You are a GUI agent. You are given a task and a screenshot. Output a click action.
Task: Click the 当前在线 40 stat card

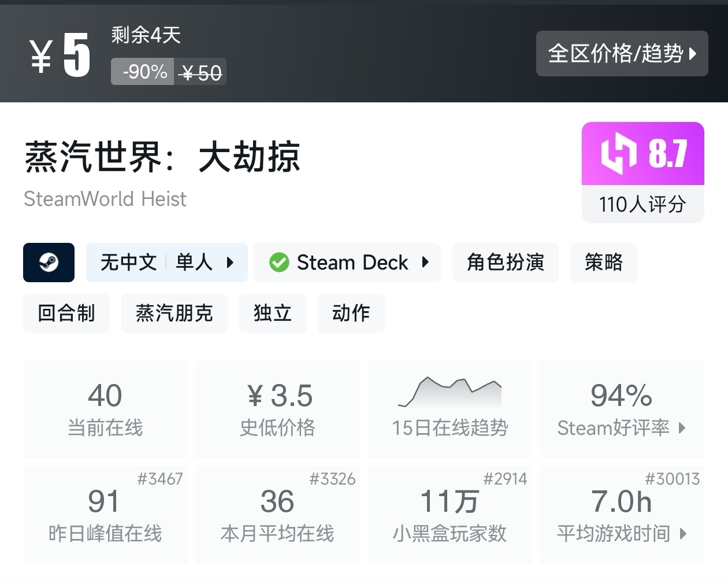(105, 409)
